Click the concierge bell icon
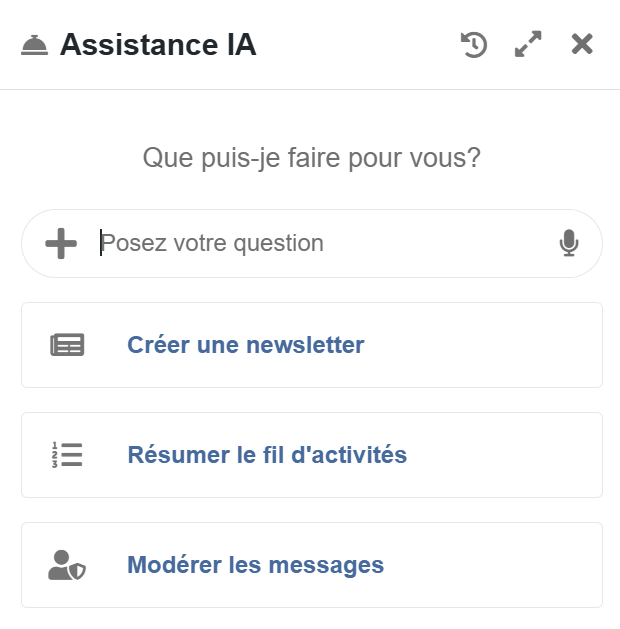This screenshot has width=620, height=629. (34, 45)
